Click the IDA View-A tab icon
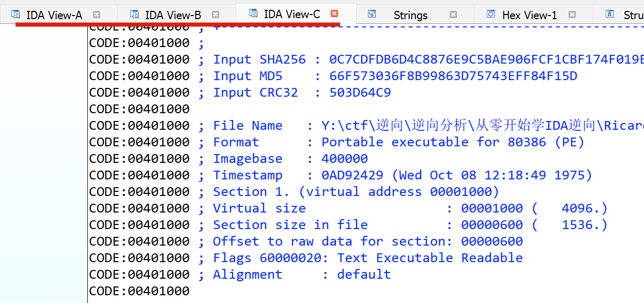This screenshot has height=303, width=644. [x=16, y=14]
